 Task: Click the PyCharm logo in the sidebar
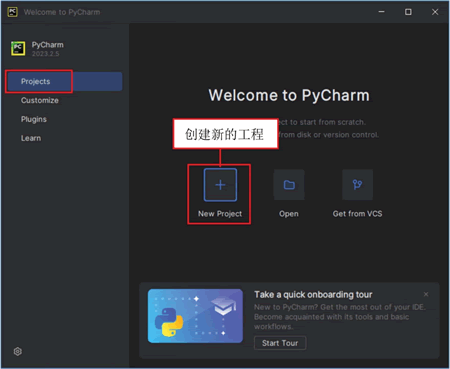click(x=18, y=49)
